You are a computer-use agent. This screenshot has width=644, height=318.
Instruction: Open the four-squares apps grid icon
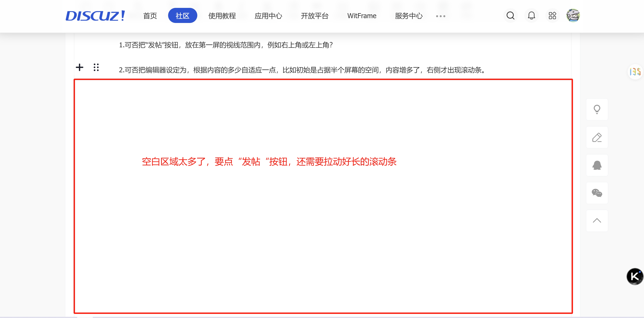tap(552, 16)
